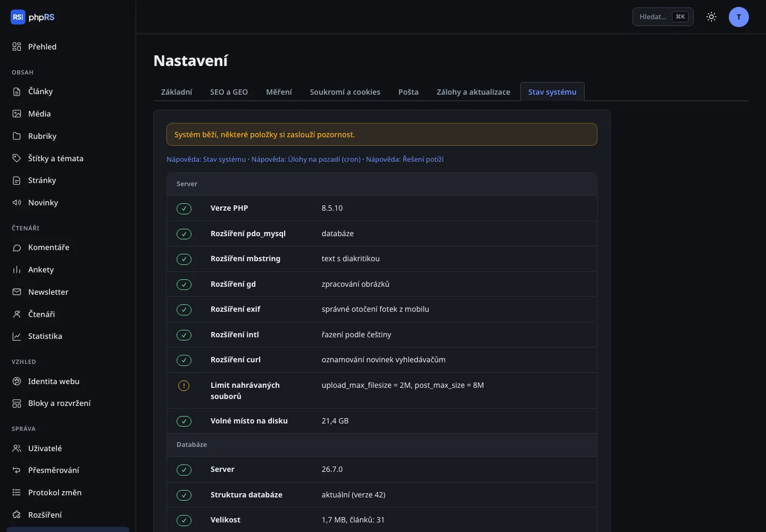Click the Rubriky folder icon

click(x=17, y=136)
